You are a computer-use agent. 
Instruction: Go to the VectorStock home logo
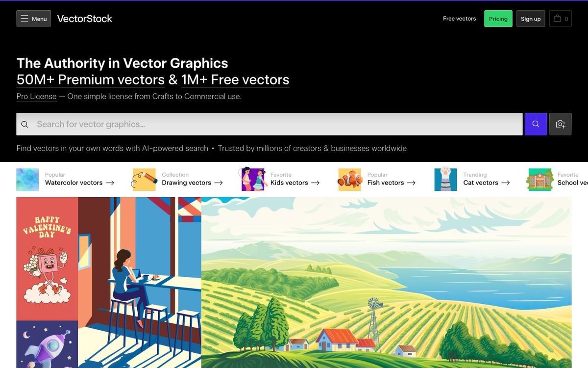84,19
